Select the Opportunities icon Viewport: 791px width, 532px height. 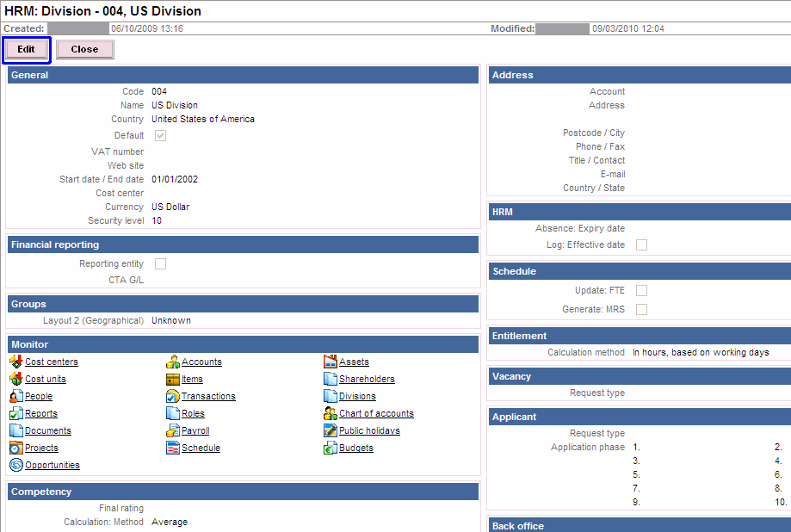[15, 465]
